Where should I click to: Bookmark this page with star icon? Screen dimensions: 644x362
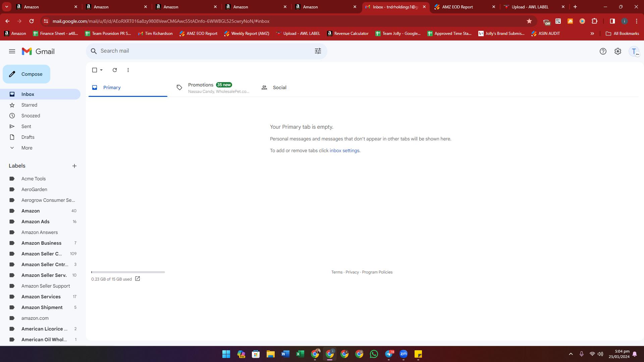[529, 21]
